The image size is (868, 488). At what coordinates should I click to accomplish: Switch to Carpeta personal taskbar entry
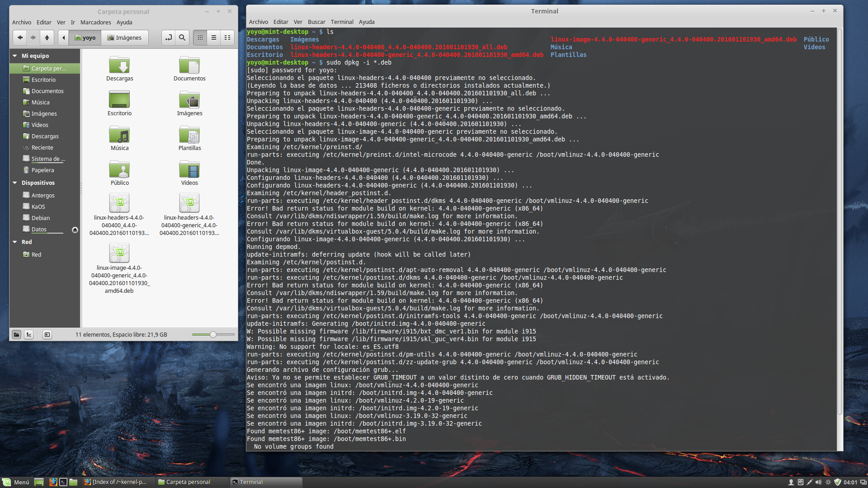(x=192, y=482)
